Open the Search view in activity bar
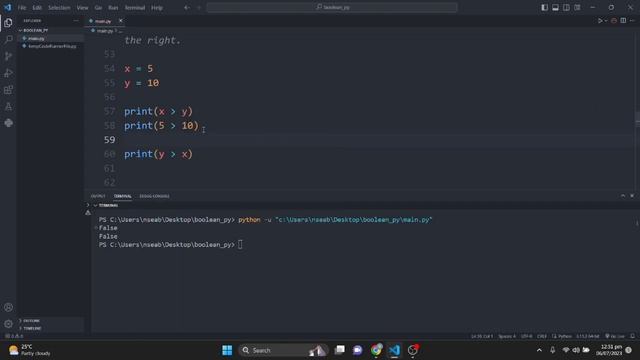The image size is (640, 360). coord(8,40)
